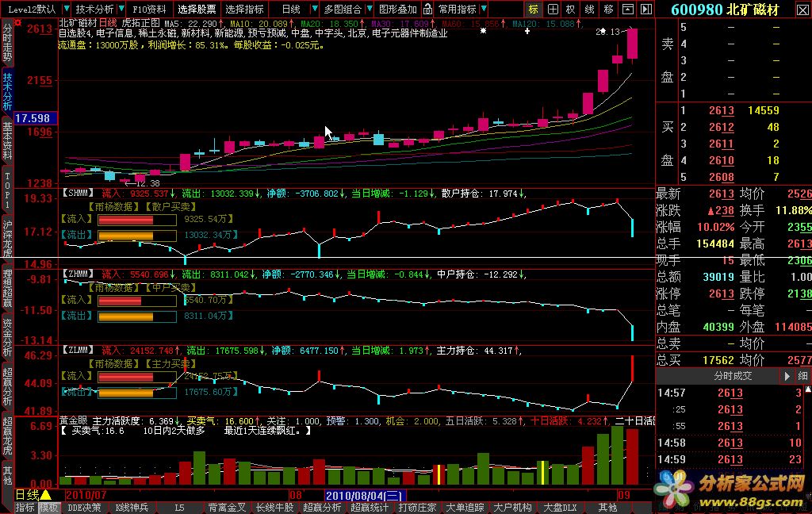Viewport: 812px width, 514px height.
Task: Select the 沪深龙虎 side tab
Action: 7,239
